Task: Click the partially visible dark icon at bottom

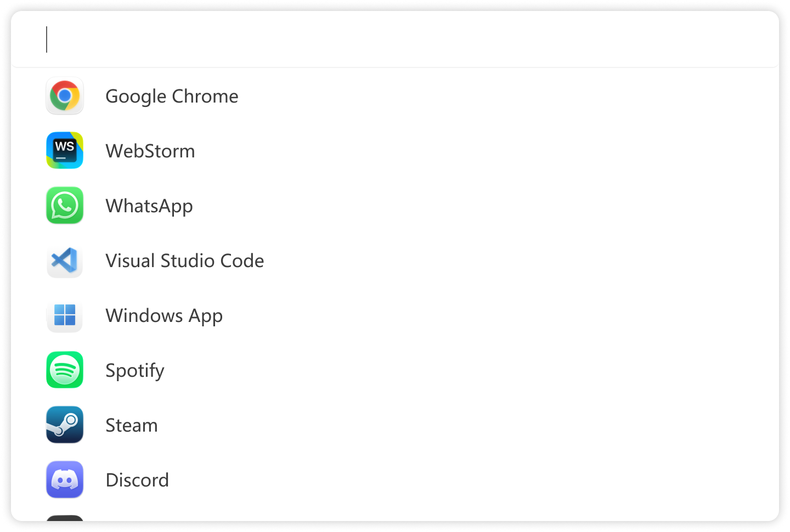Action: point(65,518)
